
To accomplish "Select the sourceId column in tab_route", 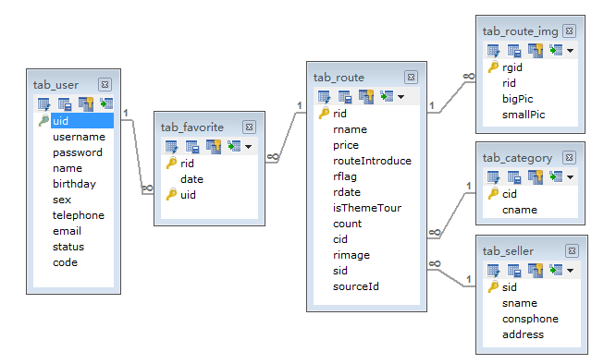I will (356, 286).
